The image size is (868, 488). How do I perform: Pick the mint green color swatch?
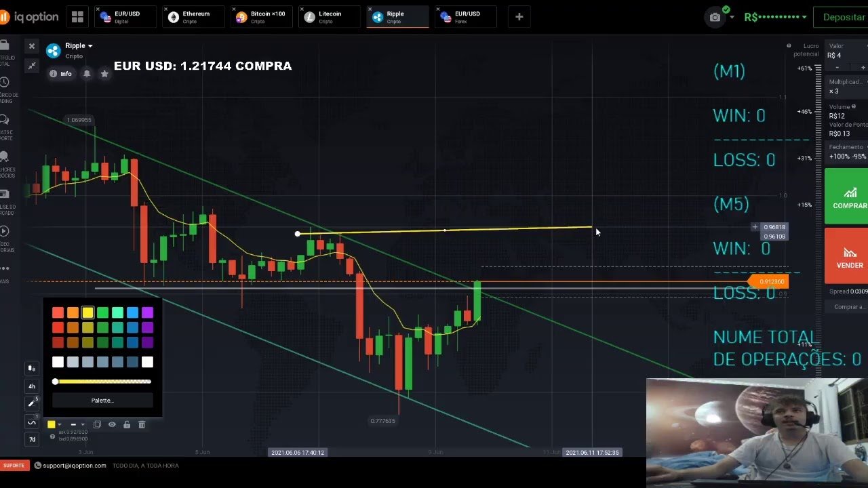click(x=117, y=312)
